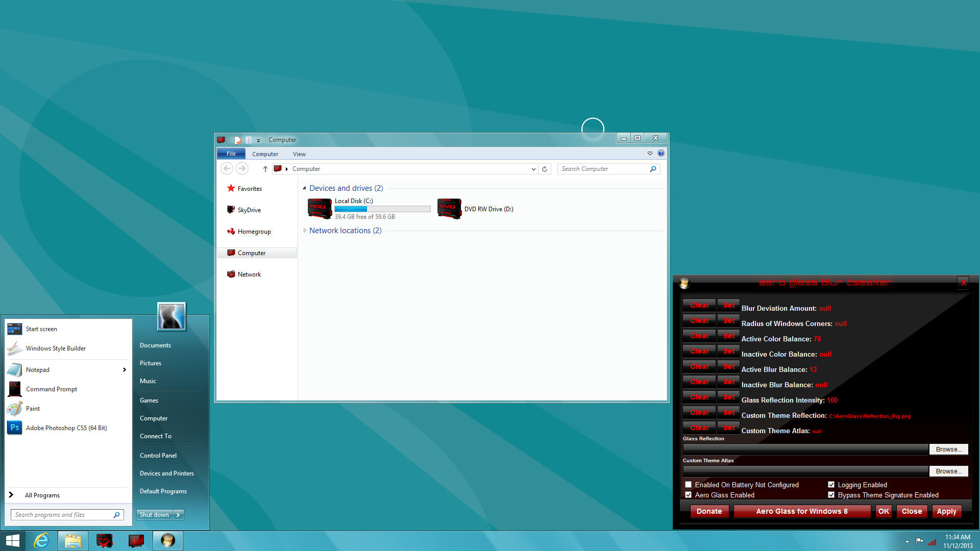Click the Up arrow navigation icon

tap(265, 169)
